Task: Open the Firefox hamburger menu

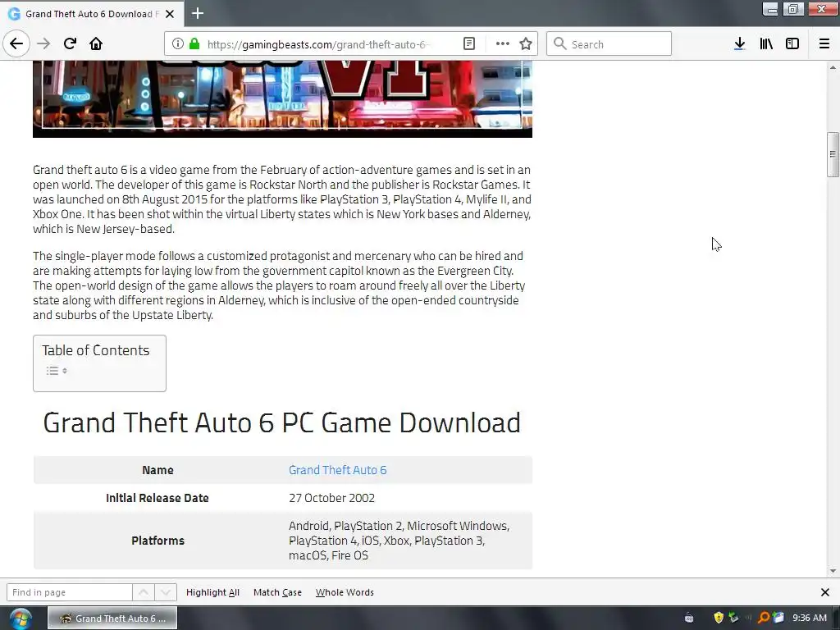Action: pos(824,44)
